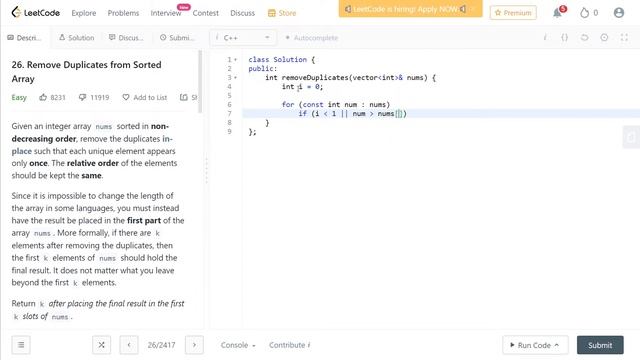
Task: Reset code to default with revert icon
Action: click(x=584, y=38)
